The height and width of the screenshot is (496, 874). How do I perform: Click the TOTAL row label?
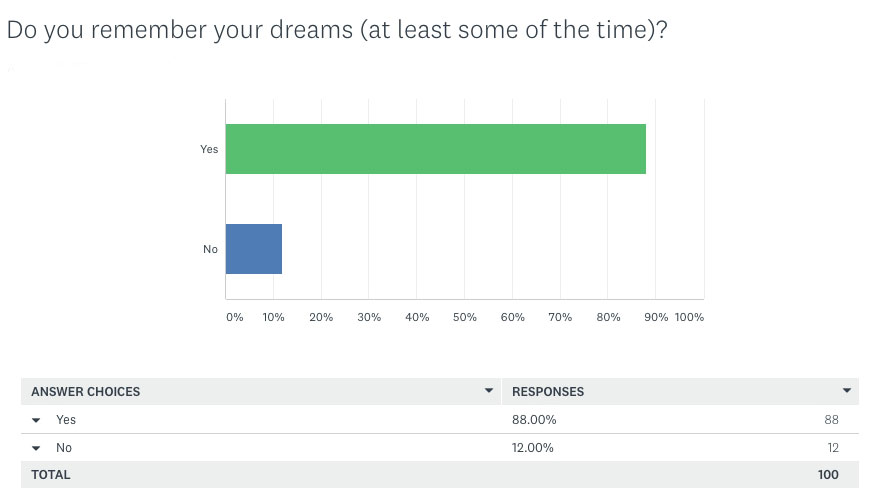pyautogui.click(x=51, y=475)
